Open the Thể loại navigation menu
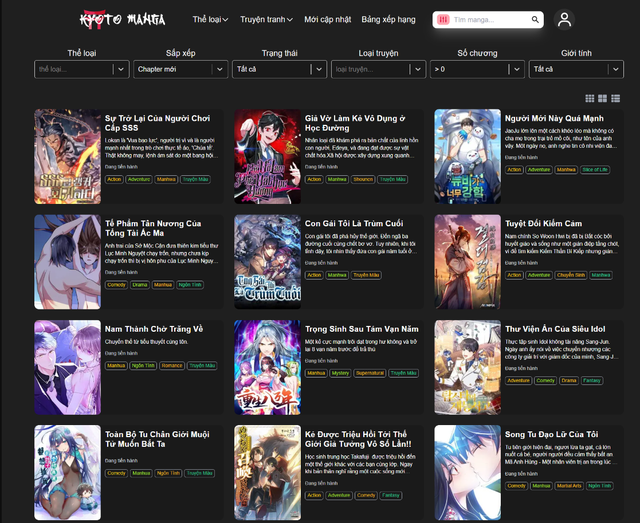640x523 pixels. 210,19
